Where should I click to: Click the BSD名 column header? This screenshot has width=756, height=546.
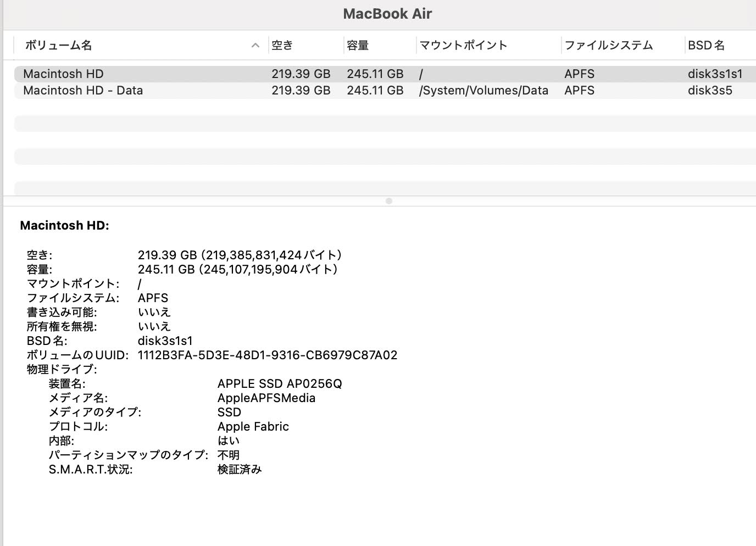(707, 45)
